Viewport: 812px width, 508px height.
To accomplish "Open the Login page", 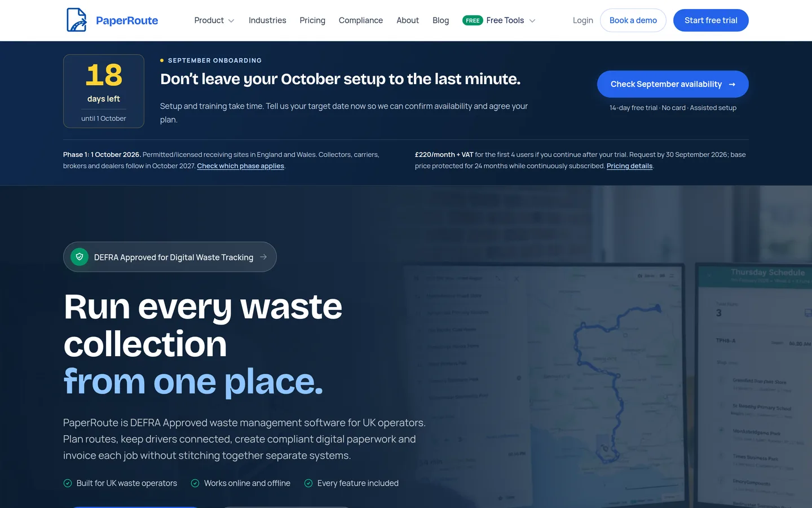I will 583,20.
